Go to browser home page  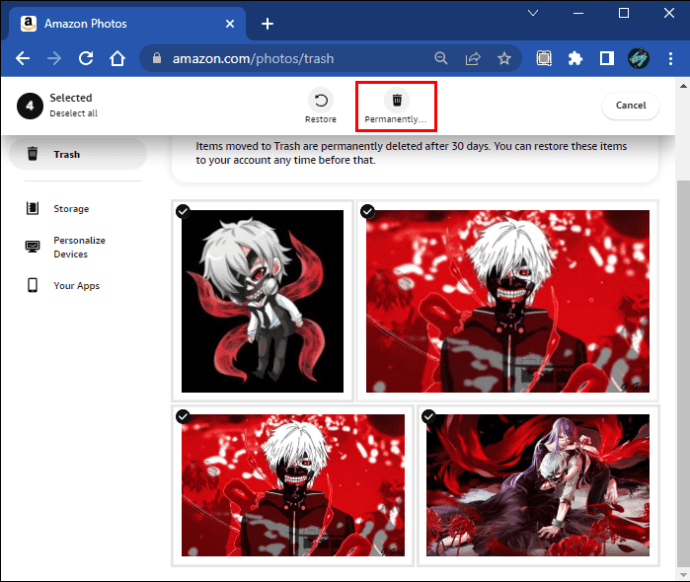117,58
